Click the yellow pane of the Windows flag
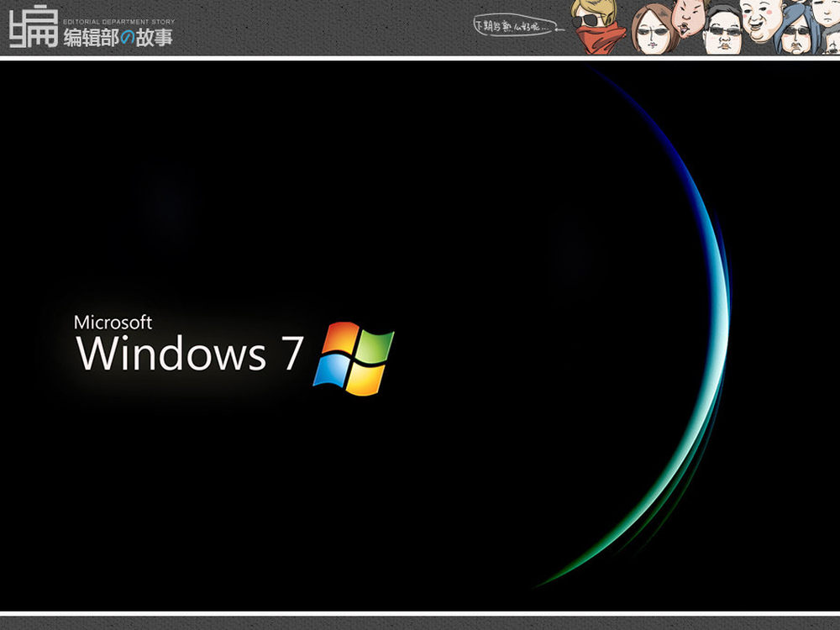This screenshot has width=840, height=630. tap(367, 378)
